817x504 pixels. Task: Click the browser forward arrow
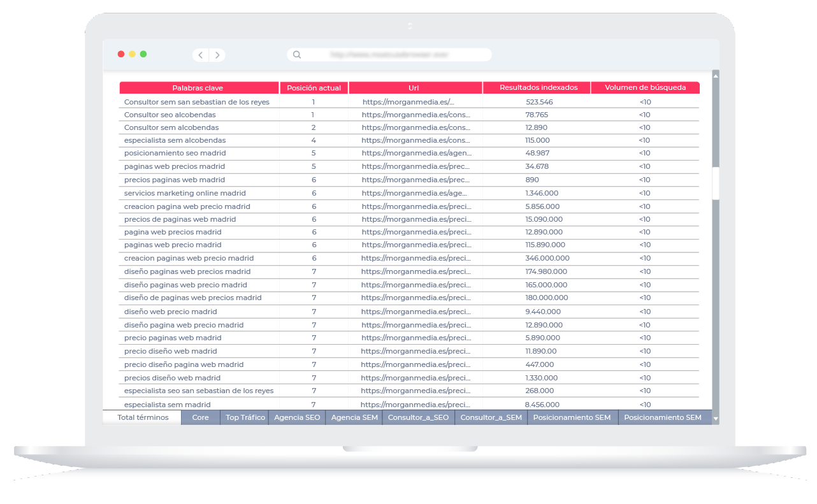coord(217,55)
